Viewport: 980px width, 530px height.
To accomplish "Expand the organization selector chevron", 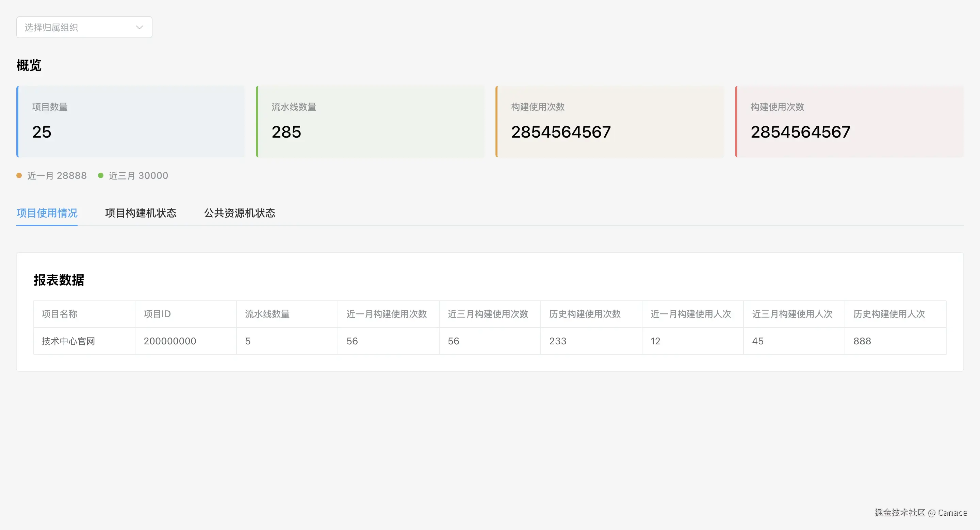I will 139,27.
